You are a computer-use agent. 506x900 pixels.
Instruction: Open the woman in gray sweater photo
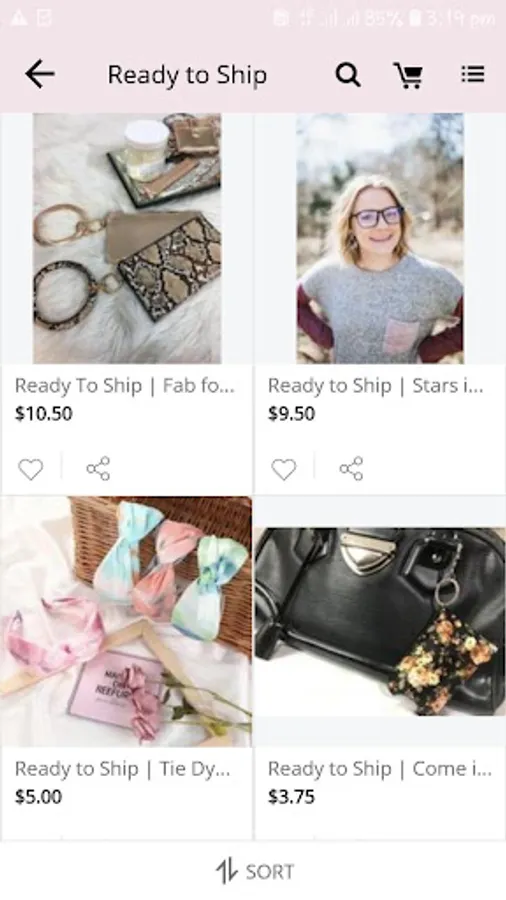coord(380,238)
